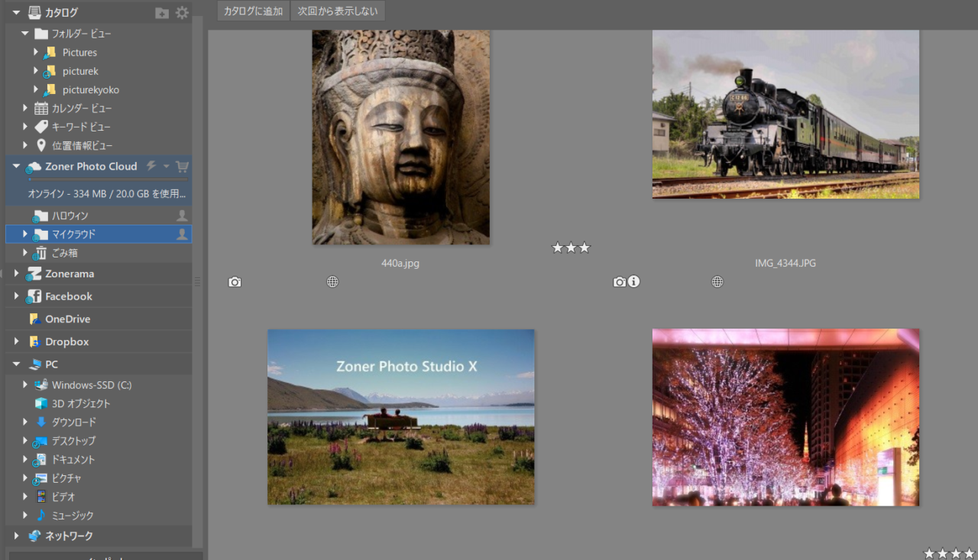Expand the ドキュメント folder arrow
This screenshot has width=978, height=560.
pyautogui.click(x=25, y=459)
